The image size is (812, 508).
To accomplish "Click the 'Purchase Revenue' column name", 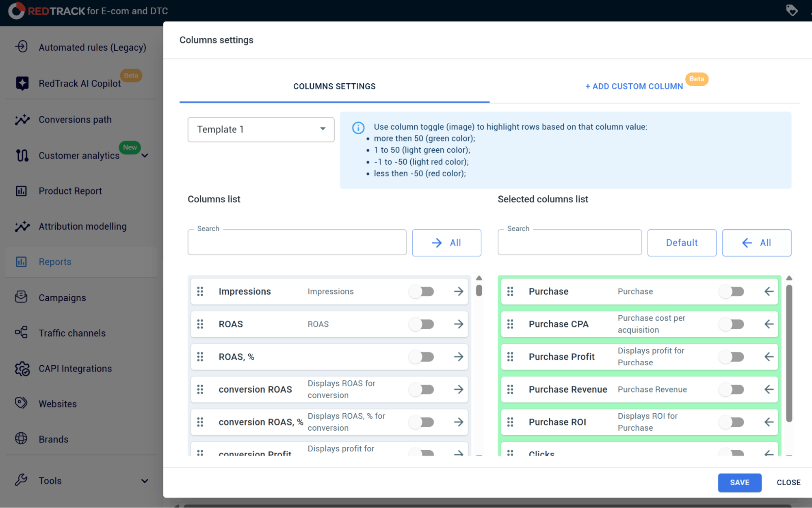I will coord(567,389).
